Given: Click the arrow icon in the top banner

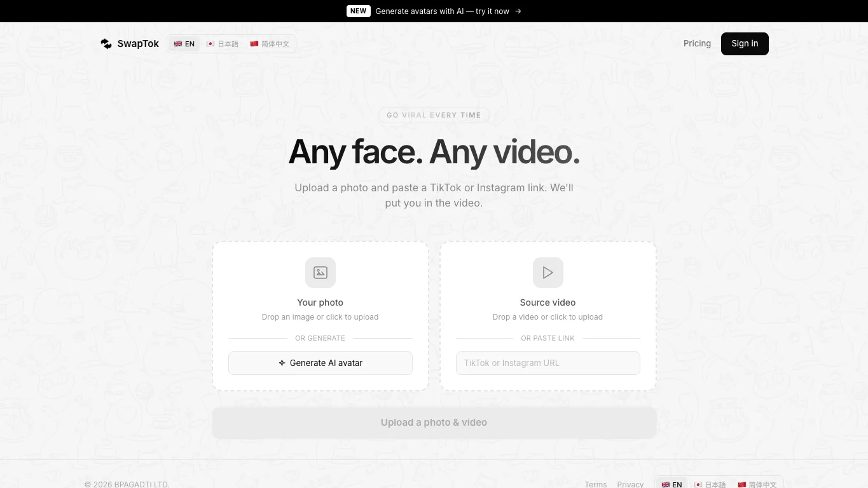Looking at the screenshot, I should (x=518, y=11).
